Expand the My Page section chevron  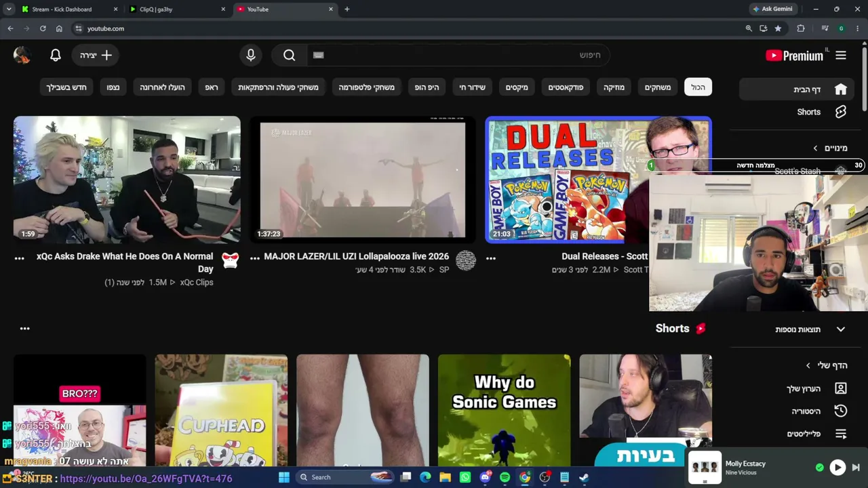pos(808,365)
